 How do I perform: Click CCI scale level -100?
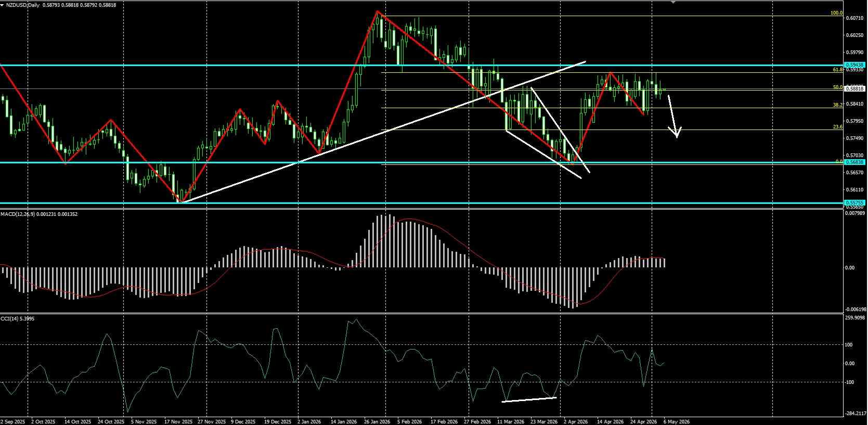tap(850, 382)
